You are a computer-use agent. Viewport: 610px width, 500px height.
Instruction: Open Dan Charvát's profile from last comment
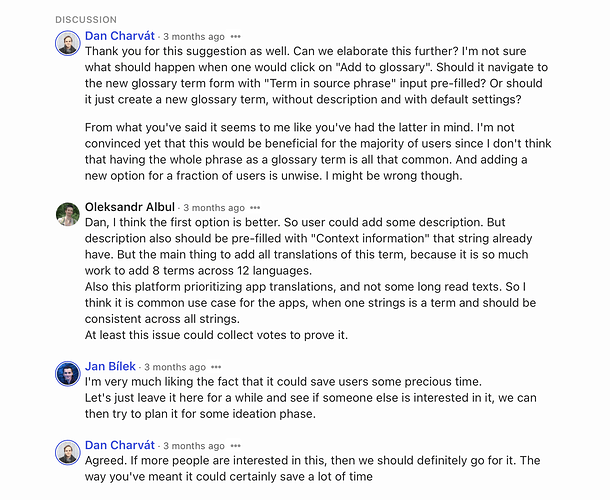point(120,445)
